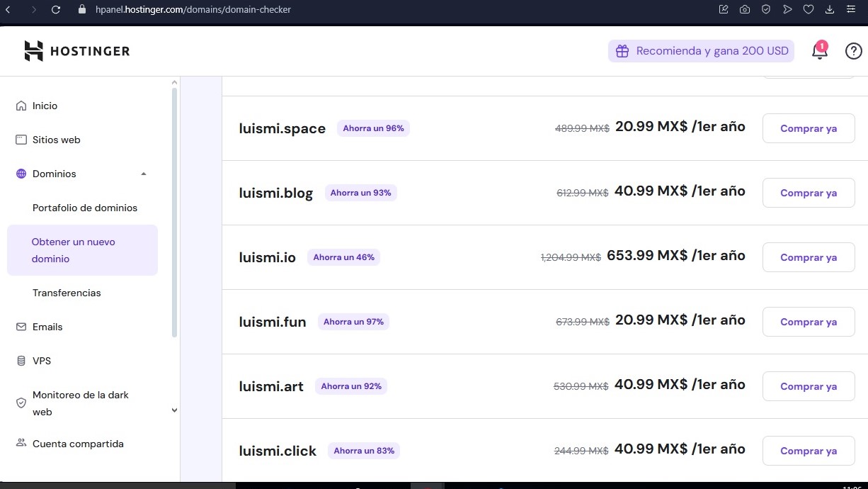Click the sidebar vertical scrollbar thumb
868x489 pixels.
click(175, 211)
